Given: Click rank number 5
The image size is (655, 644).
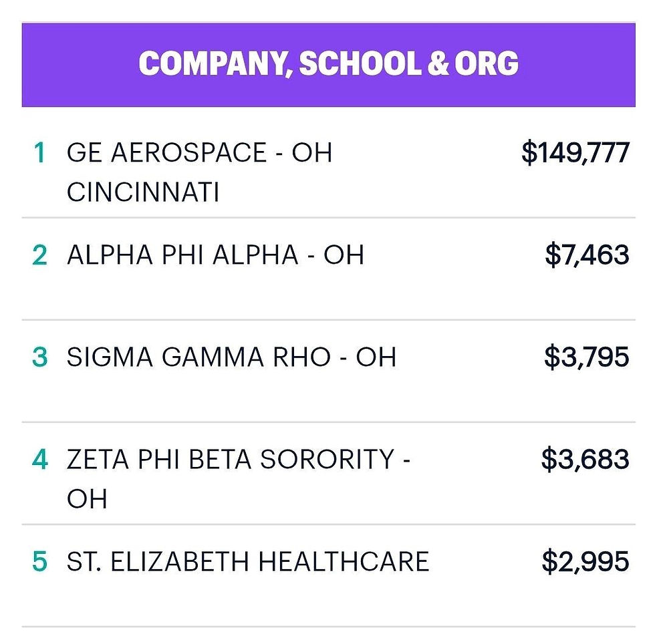Looking at the screenshot, I should [x=39, y=561].
